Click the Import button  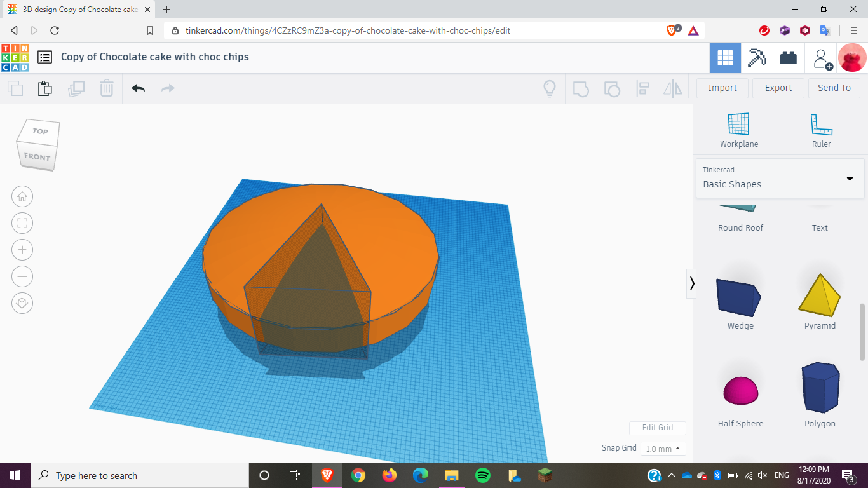pos(722,88)
